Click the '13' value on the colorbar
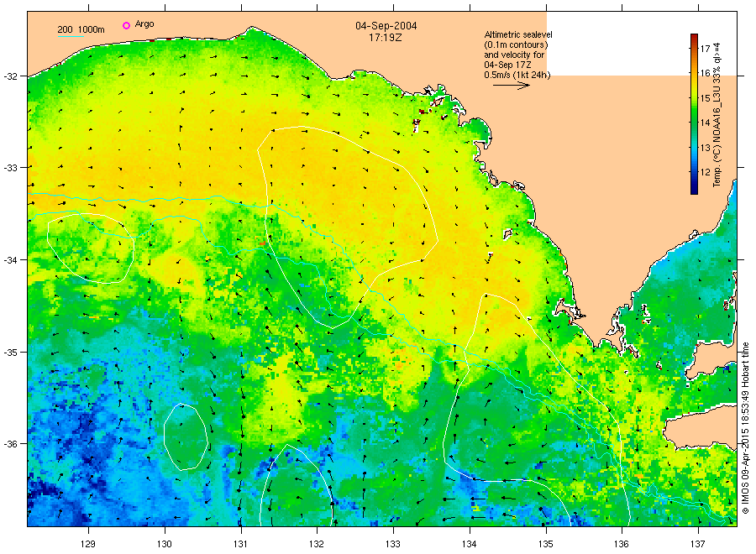756x554 pixels. [705, 148]
